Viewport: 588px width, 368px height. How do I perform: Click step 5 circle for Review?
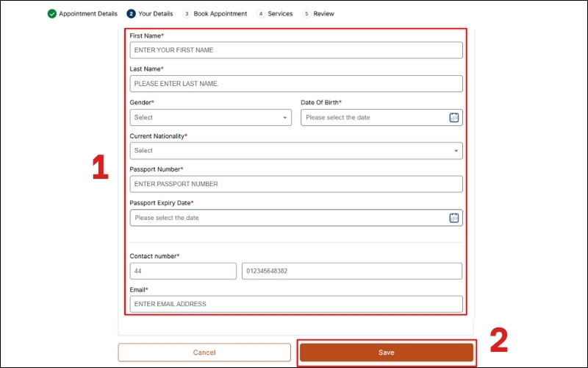click(x=306, y=14)
